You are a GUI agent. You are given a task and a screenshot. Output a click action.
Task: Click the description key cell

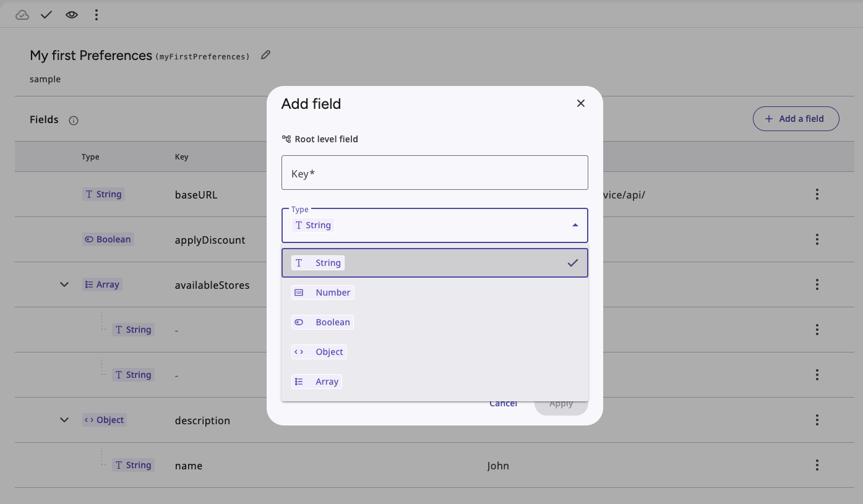(x=202, y=421)
